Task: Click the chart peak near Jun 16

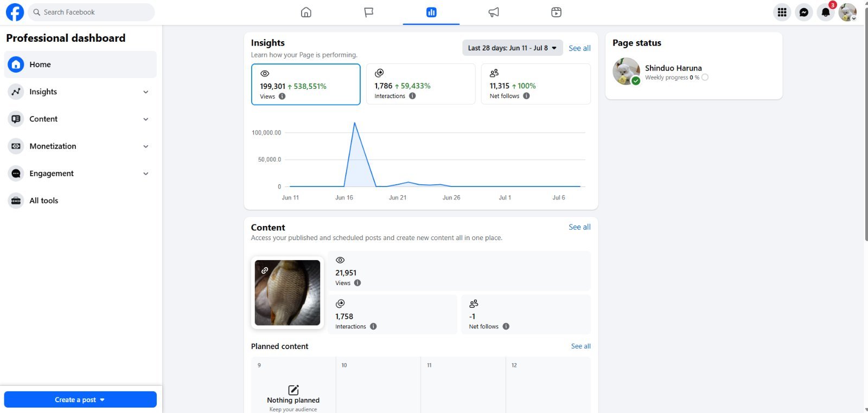Action: [355, 124]
